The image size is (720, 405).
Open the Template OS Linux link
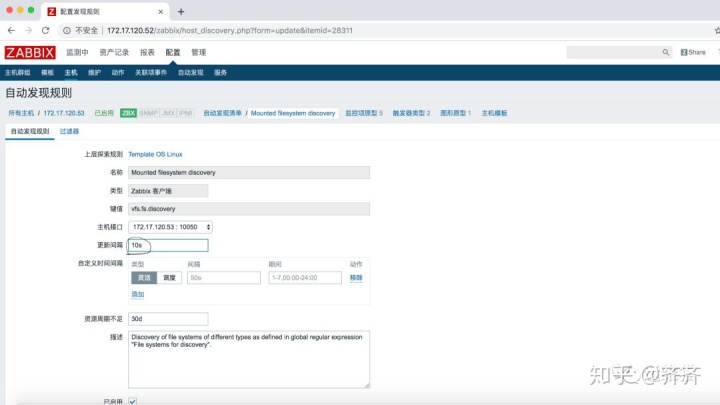(x=155, y=154)
